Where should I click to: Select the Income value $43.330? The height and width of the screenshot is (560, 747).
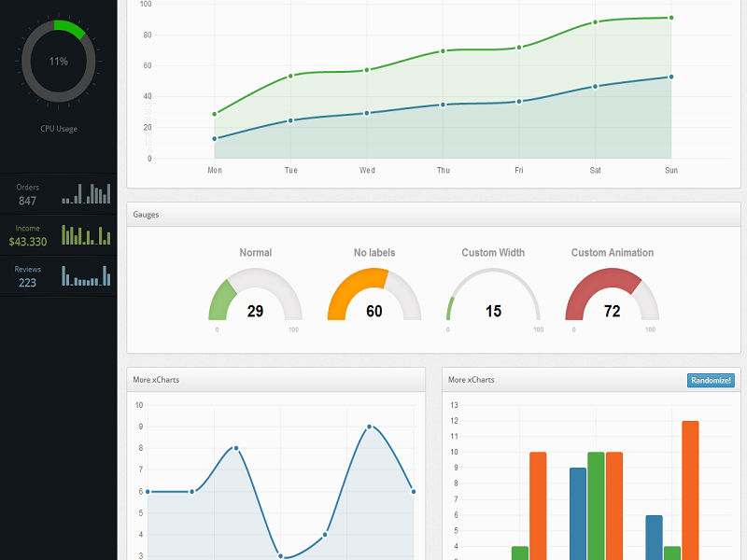click(27, 242)
